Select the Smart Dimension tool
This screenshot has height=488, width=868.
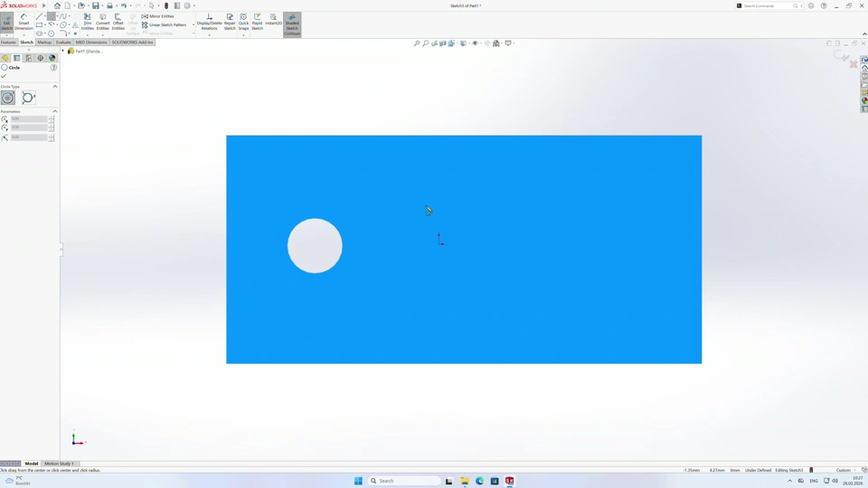coord(24,22)
